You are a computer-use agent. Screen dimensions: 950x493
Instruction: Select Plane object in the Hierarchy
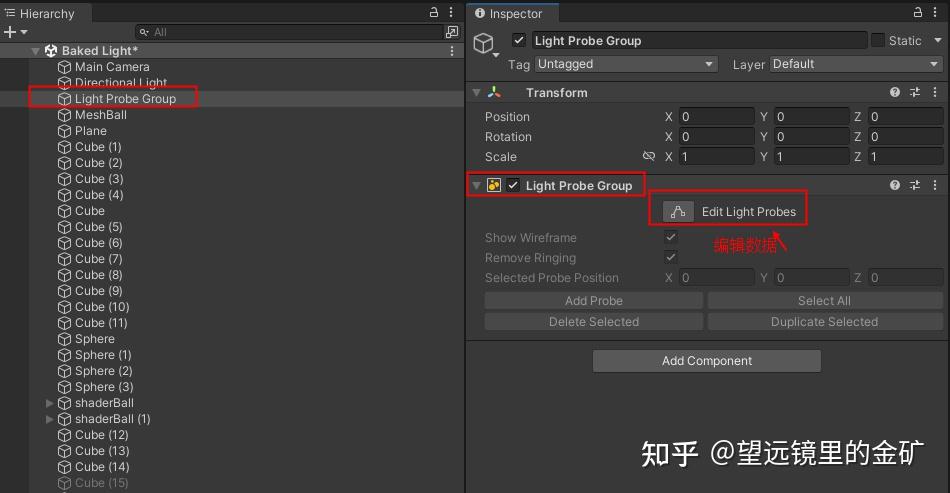click(x=91, y=131)
